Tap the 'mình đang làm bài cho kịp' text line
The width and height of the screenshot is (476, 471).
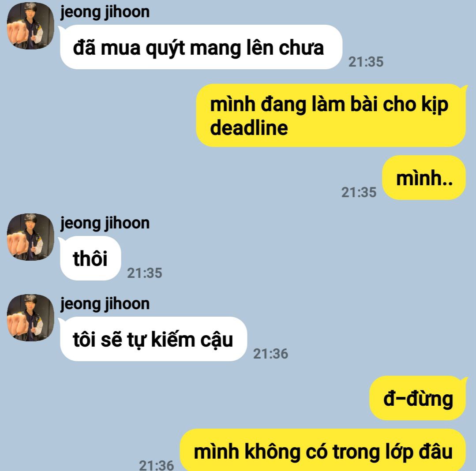coord(329,105)
